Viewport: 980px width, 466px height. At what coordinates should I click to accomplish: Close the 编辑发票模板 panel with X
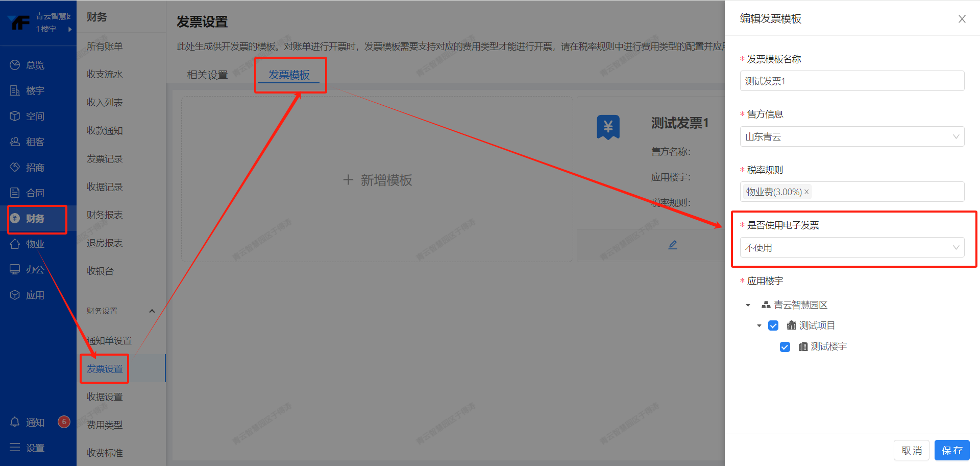[x=962, y=19]
